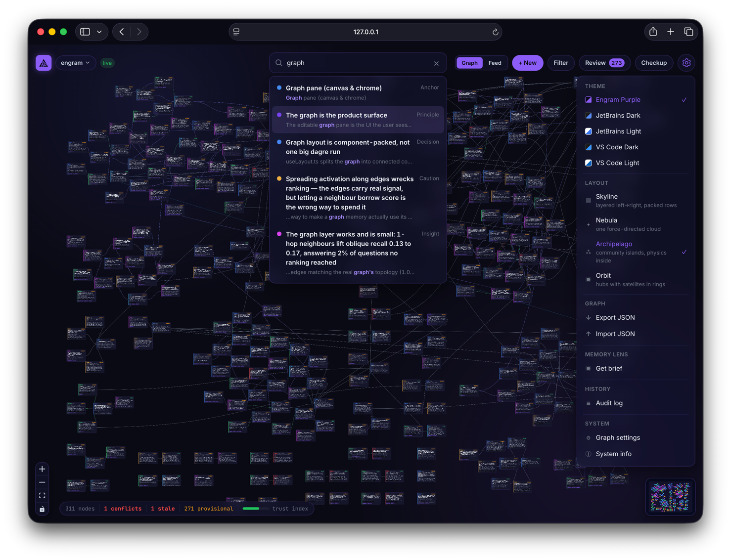This screenshot has height=560, width=731.
Task: Click the System info circle icon
Action: (x=589, y=454)
